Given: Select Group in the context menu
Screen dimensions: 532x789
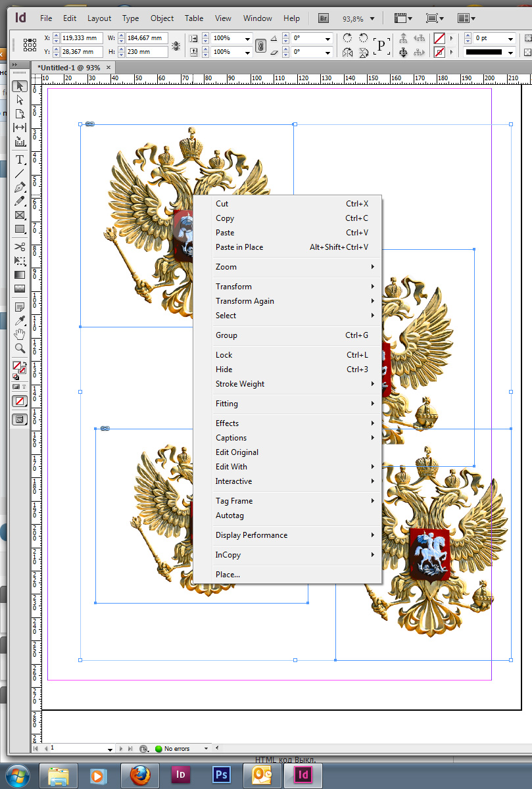Looking at the screenshot, I should 287,335.
